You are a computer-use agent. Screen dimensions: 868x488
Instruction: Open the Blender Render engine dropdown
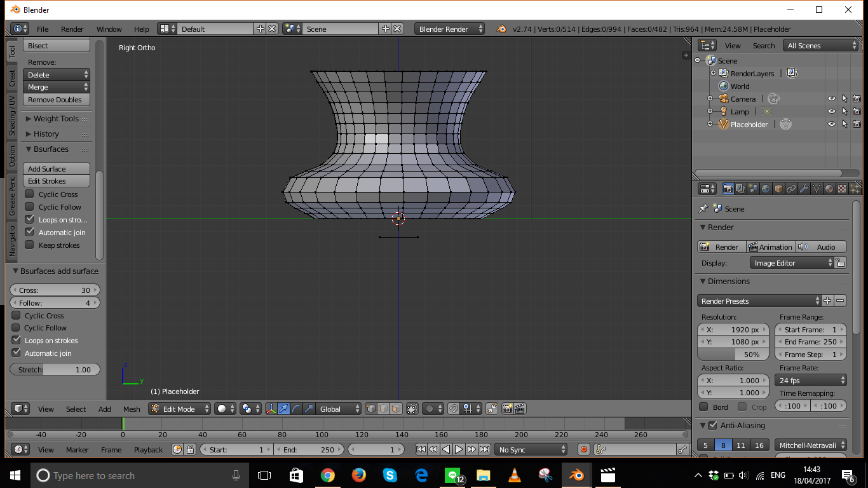[449, 29]
